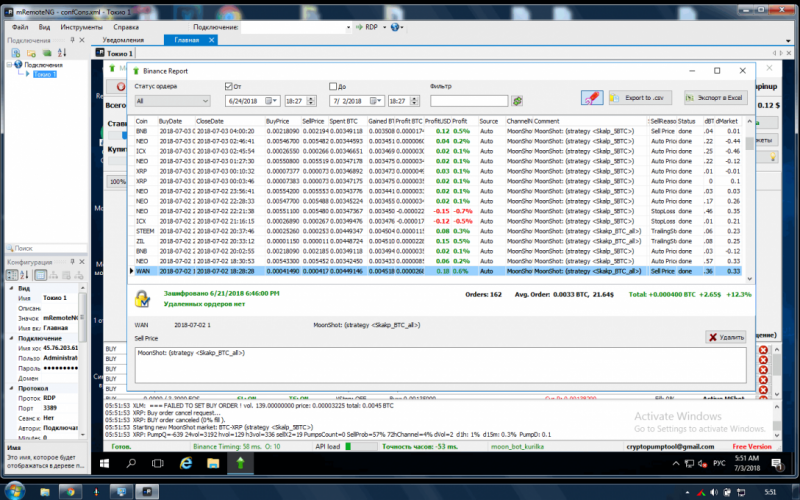Click into the 'Фильтр' text field
The image size is (800, 500).
469,101
